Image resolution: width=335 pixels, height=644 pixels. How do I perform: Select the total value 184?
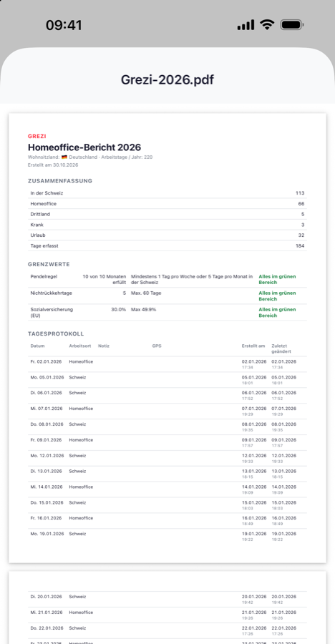point(300,246)
